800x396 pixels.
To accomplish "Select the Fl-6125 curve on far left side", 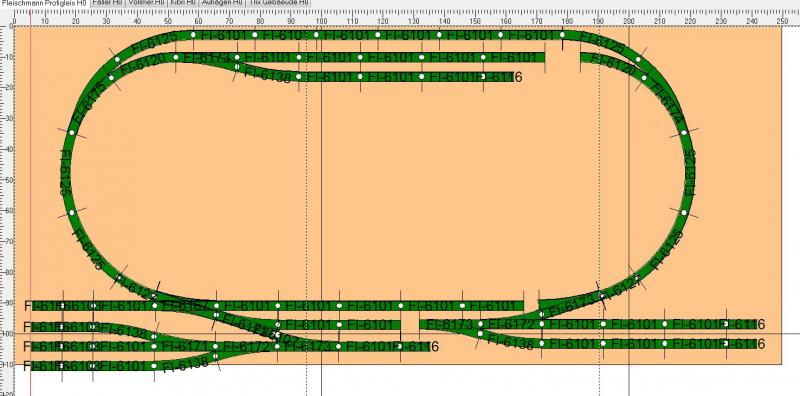I will (x=67, y=172).
